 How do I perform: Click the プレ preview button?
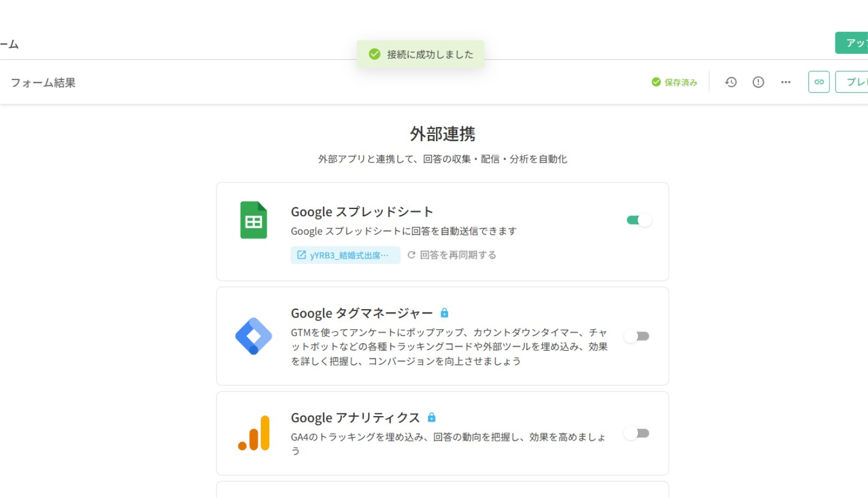coord(851,82)
